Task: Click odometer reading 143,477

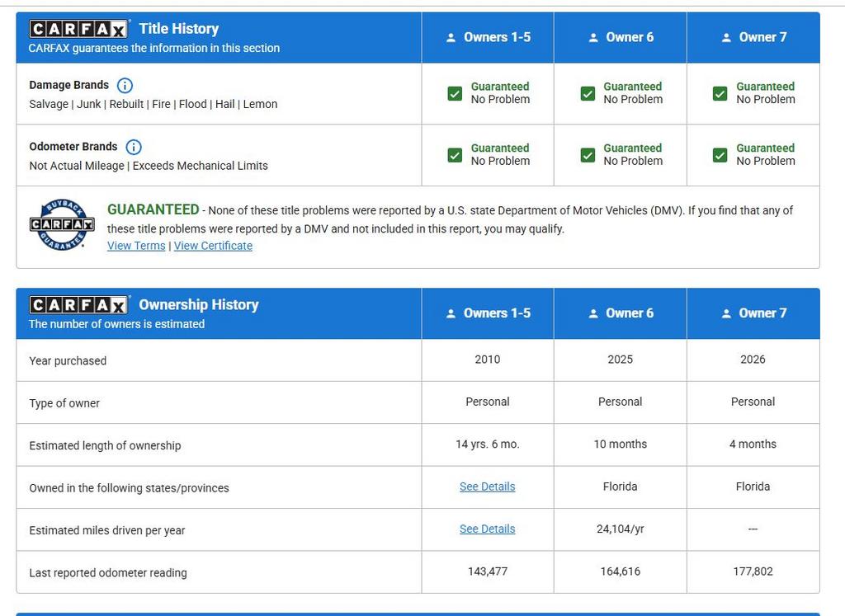Action: (x=487, y=571)
